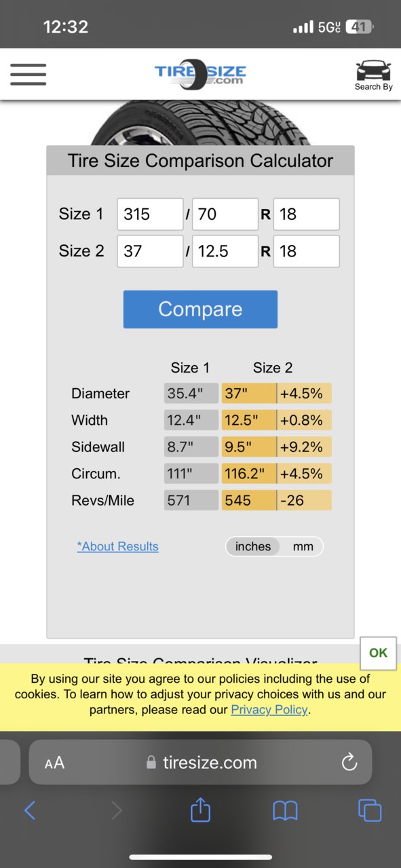Edit Size 2 diameter field 37
The height and width of the screenshot is (868, 401).
click(x=150, y=251)
